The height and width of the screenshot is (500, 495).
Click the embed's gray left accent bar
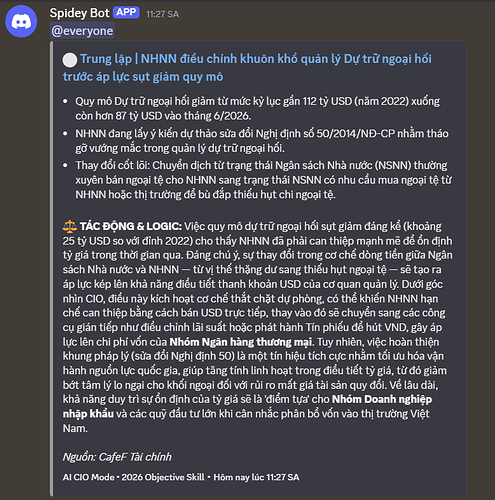pos(51,269)
